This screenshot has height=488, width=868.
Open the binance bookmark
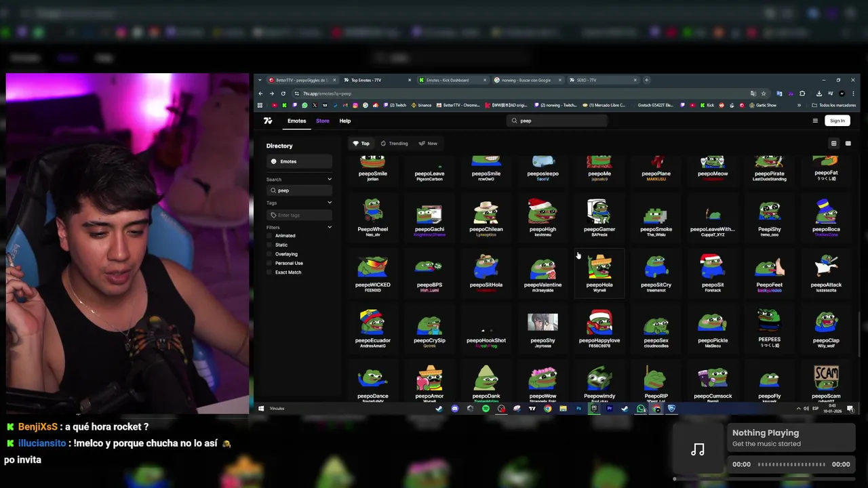(x=421, y=105)
